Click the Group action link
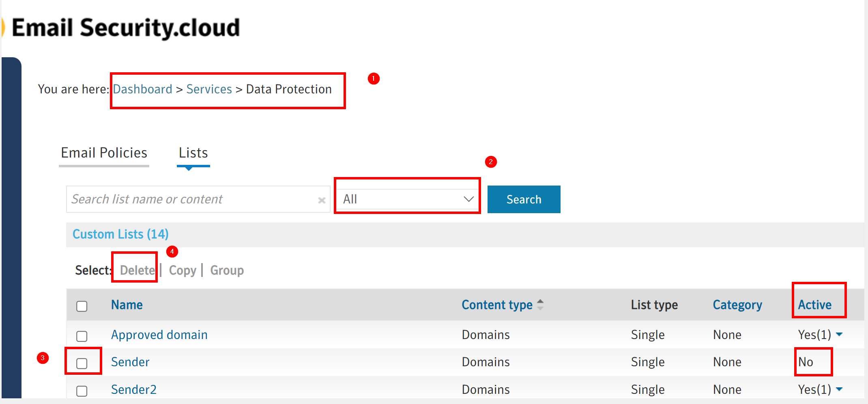 tap(227, 270)
